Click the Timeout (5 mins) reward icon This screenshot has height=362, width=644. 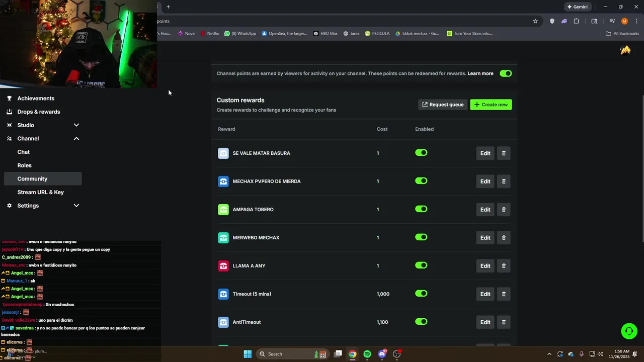click(x=223, y=294)
